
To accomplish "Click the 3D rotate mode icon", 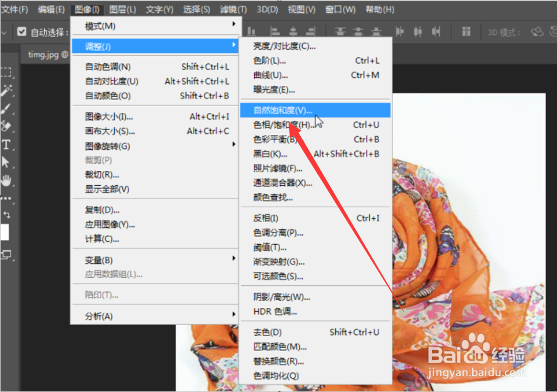I will tap(537, 32).
